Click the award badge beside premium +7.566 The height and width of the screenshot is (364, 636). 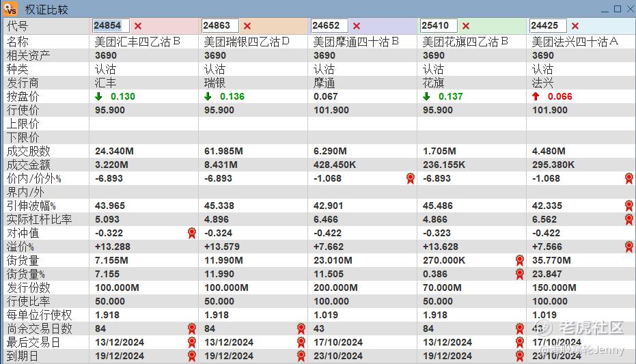click(629, 247)
